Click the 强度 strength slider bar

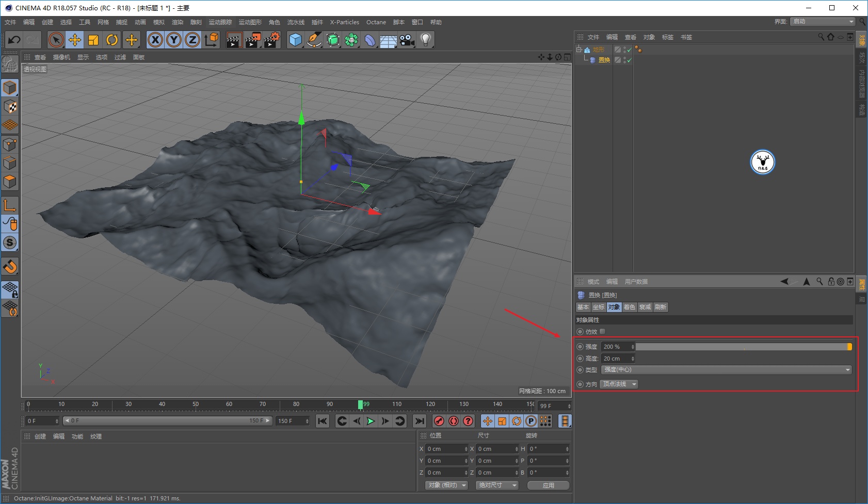tap(744, 347)
